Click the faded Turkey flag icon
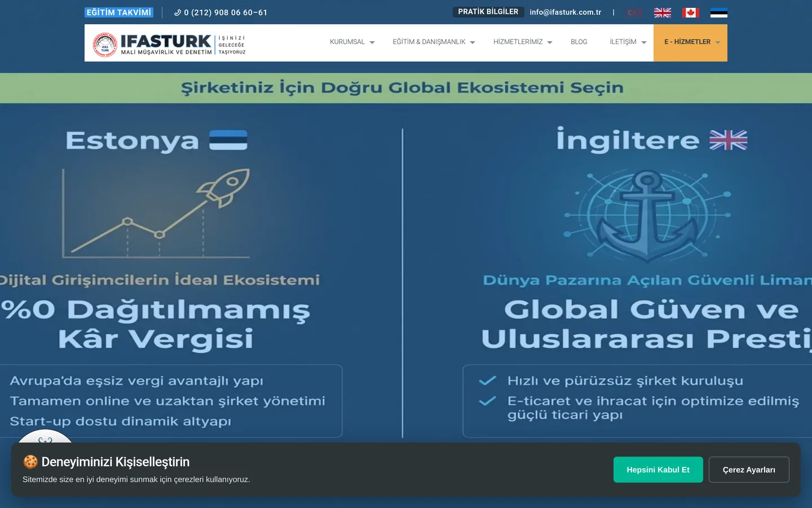Image resolution: width=812 pixels, height=508 pixels. pos(634,12)
